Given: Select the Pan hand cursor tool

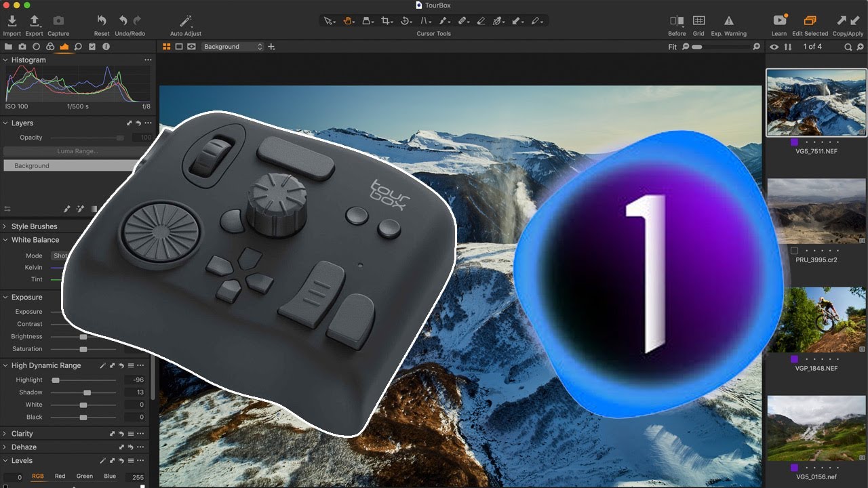Looking at the screenshot, I should [349, 21].
